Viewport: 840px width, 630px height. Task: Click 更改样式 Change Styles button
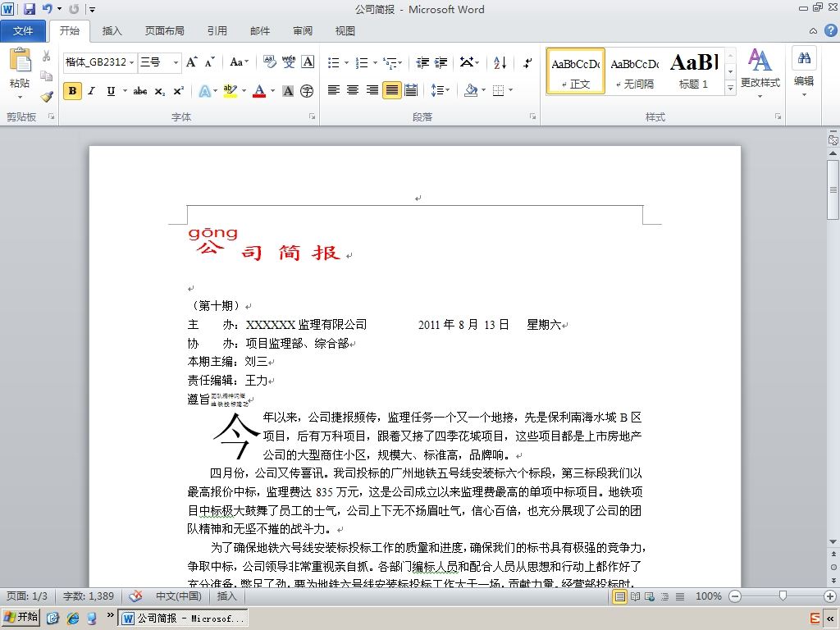[760, 73]
